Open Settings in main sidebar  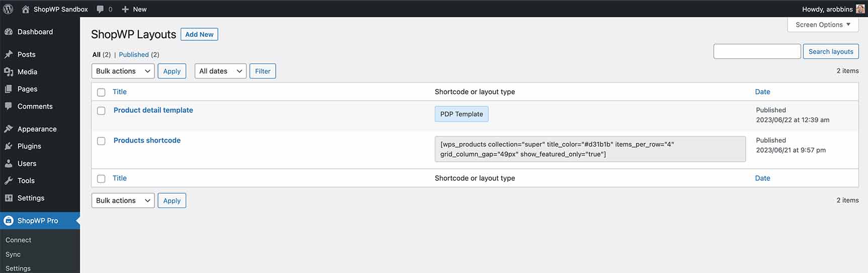(31, 198)
